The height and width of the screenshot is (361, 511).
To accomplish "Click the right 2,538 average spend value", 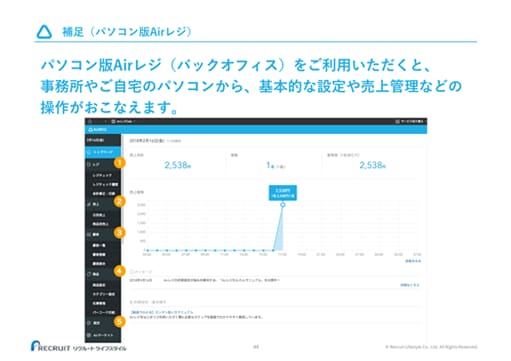I will (372, 165).
